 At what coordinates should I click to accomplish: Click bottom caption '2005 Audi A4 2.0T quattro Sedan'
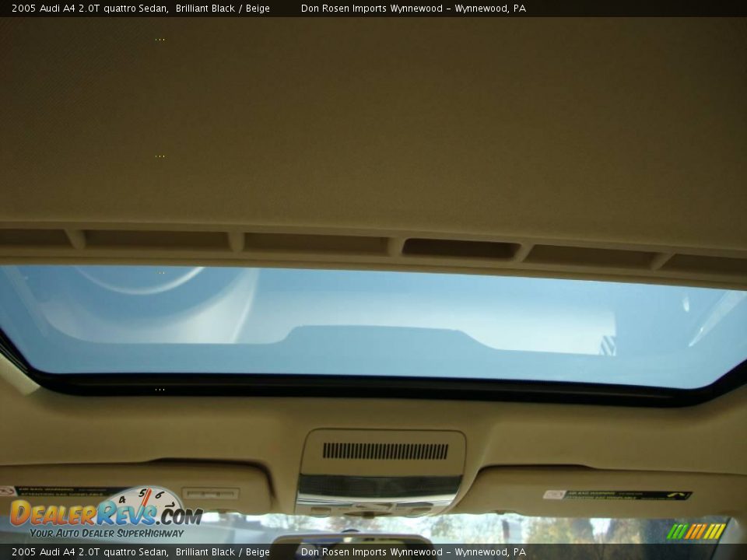pos(89,552)
